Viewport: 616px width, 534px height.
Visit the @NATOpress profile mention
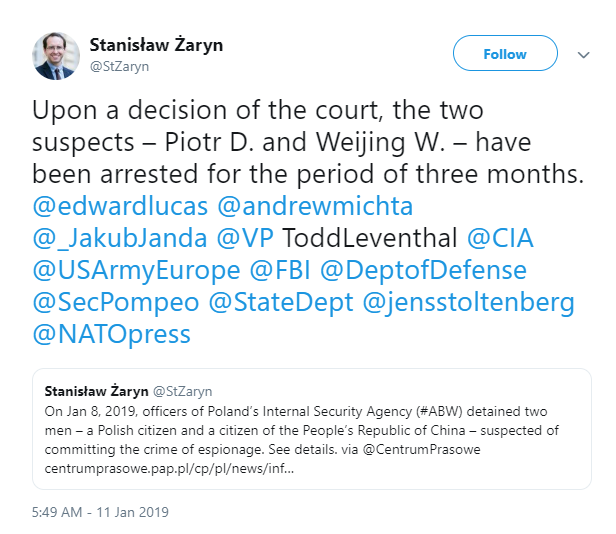tap(112, 335)
